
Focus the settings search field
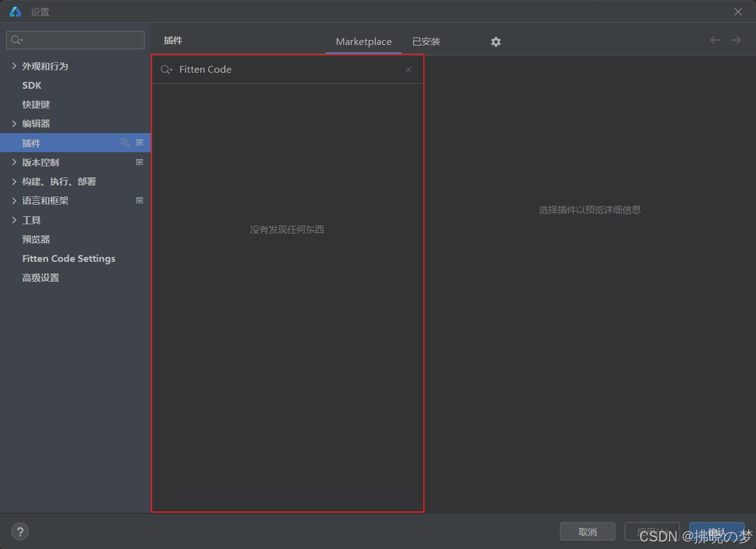tap(75, 40)
